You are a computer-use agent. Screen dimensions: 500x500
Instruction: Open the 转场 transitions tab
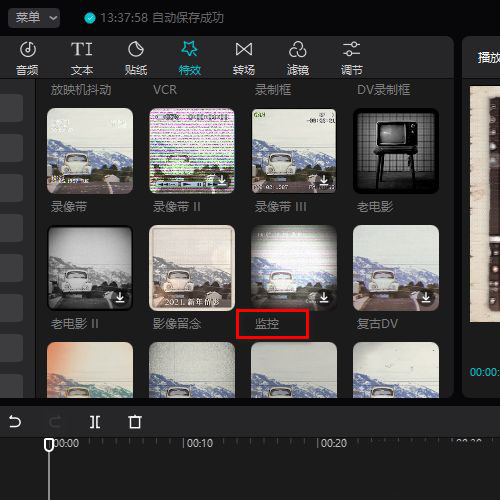coord(244,58)
